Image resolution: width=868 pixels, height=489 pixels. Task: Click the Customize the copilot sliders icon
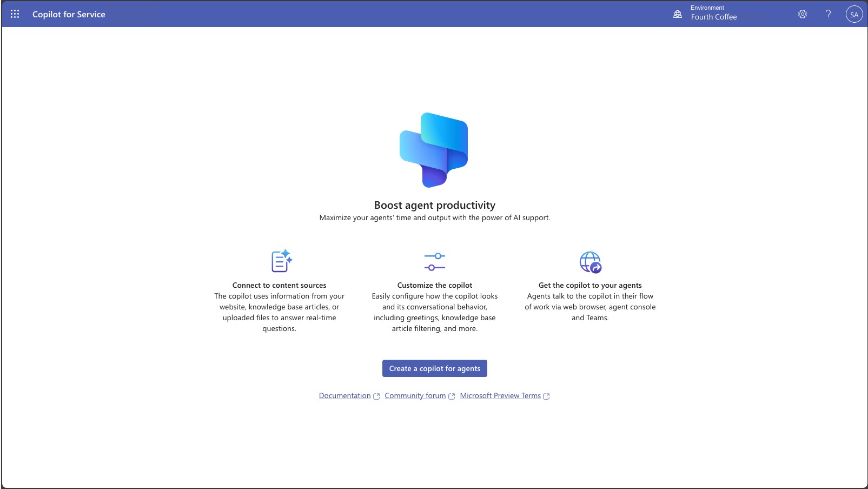point(435,261)
